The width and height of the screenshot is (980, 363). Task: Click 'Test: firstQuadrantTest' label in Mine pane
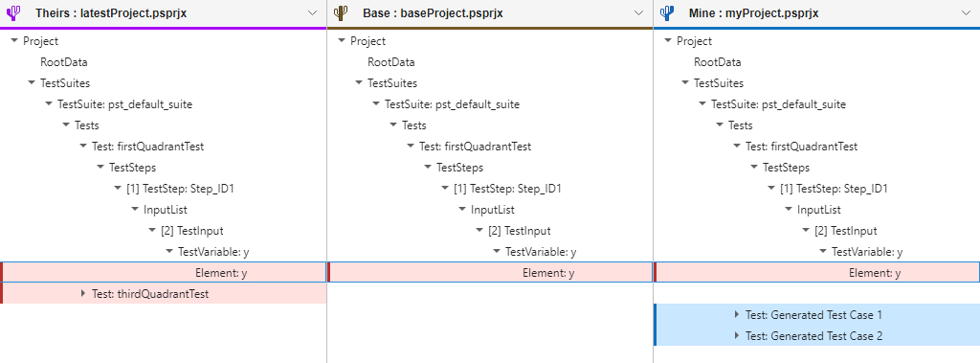(801, 147)
